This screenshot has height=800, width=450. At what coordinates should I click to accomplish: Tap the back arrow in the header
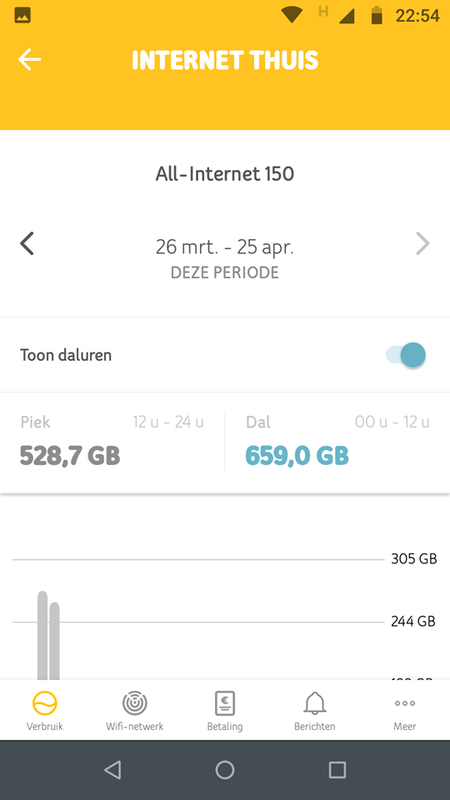tap(30, 60)
